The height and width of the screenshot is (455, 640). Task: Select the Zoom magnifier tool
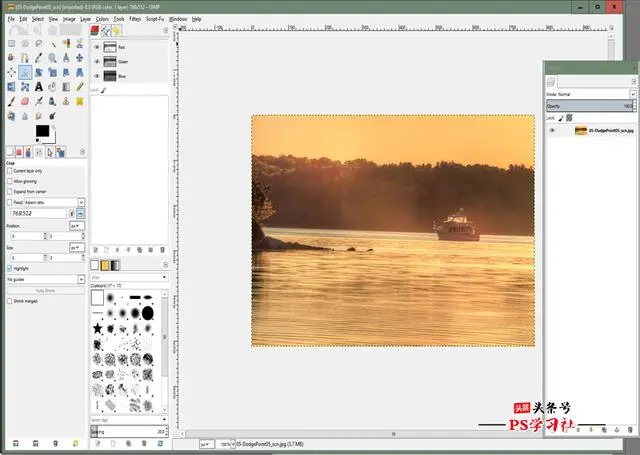point(52,58)
